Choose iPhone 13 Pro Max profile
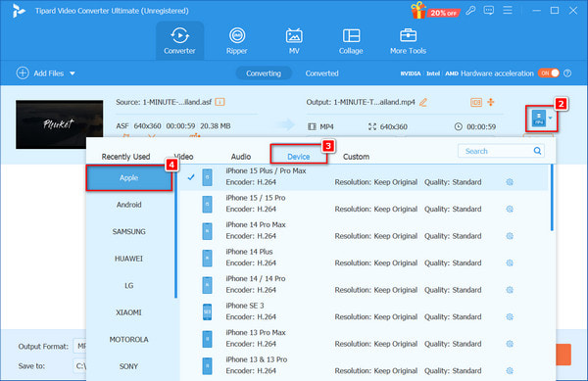 coord(364,338)
